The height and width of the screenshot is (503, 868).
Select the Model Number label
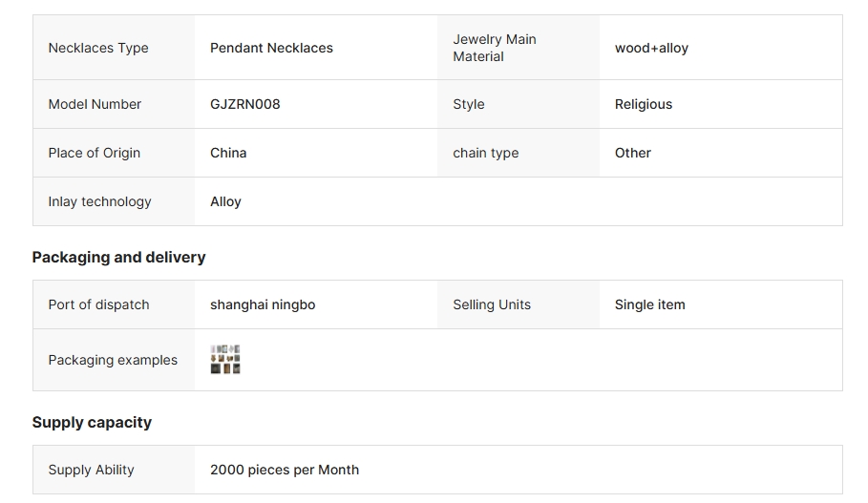point(95,104)
